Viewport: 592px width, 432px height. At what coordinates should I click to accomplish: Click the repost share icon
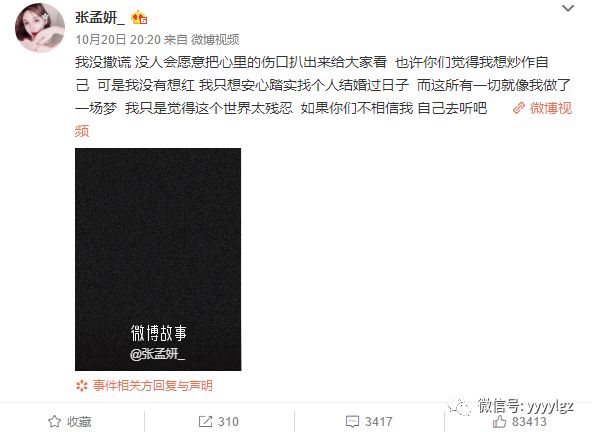coord(205,421)
